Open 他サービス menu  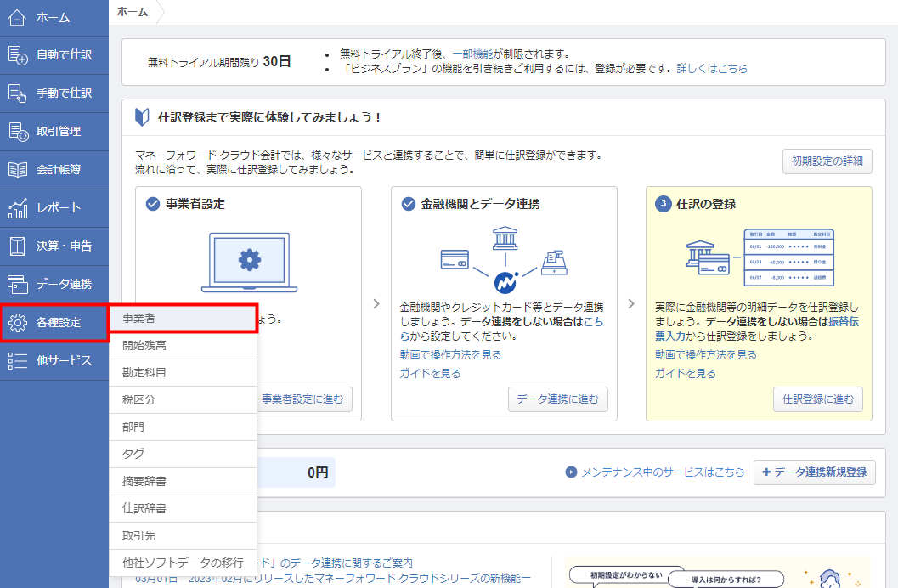54,360
